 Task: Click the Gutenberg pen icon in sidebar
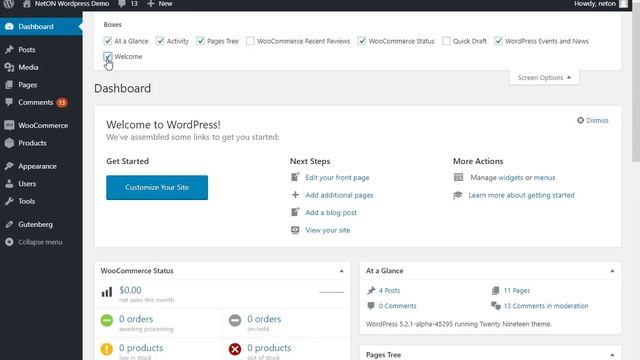click(9, 224)
